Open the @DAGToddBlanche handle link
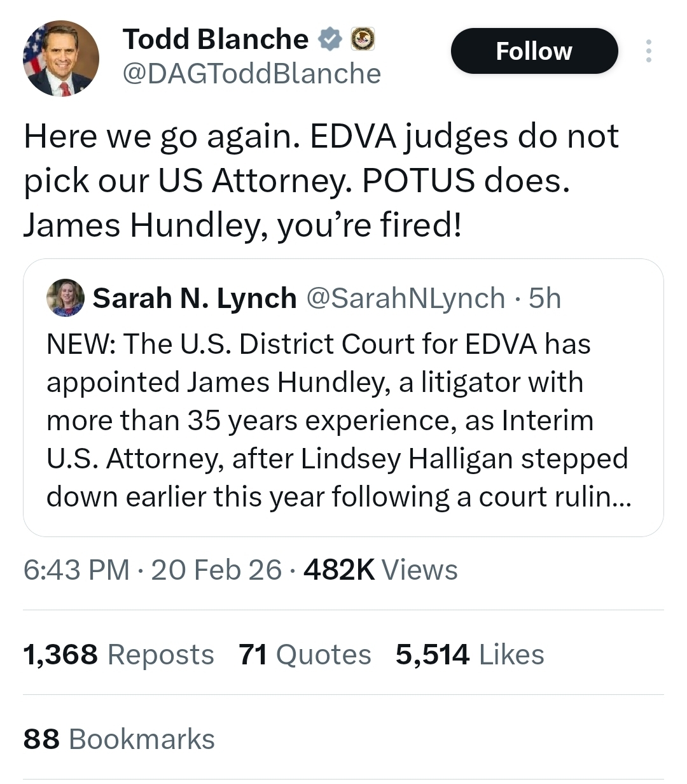 (251, 74)
